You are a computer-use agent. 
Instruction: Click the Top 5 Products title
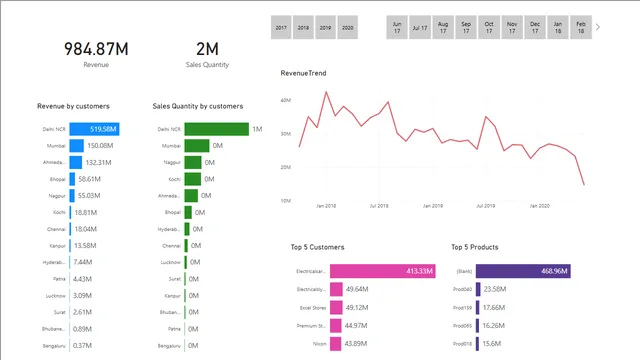tap(475, 247)
